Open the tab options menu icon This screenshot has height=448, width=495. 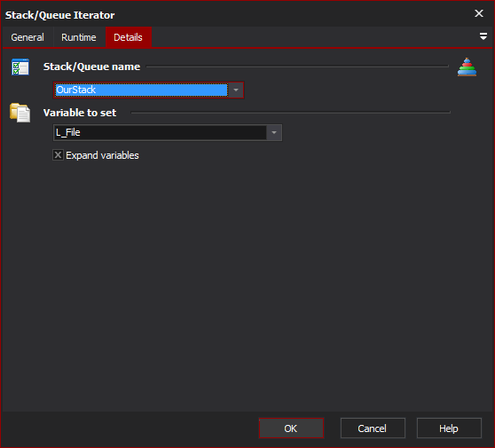tap(483, 36)
